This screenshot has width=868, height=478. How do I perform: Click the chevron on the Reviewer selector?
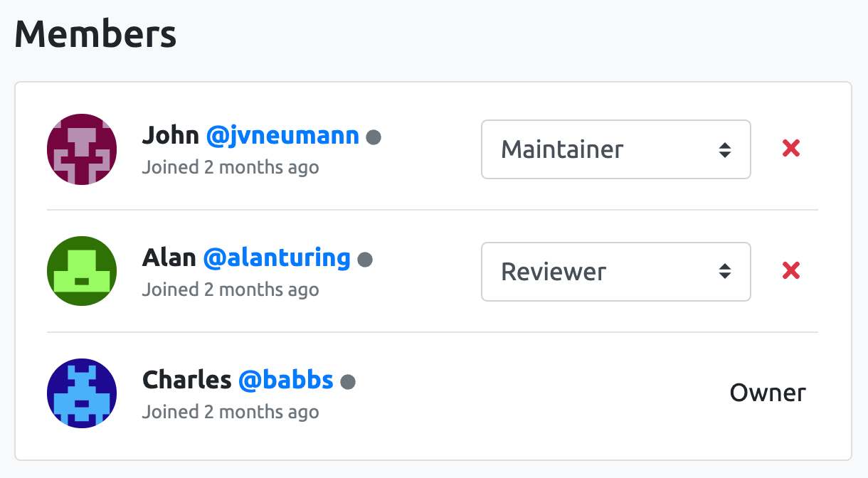tap(726, 272)
